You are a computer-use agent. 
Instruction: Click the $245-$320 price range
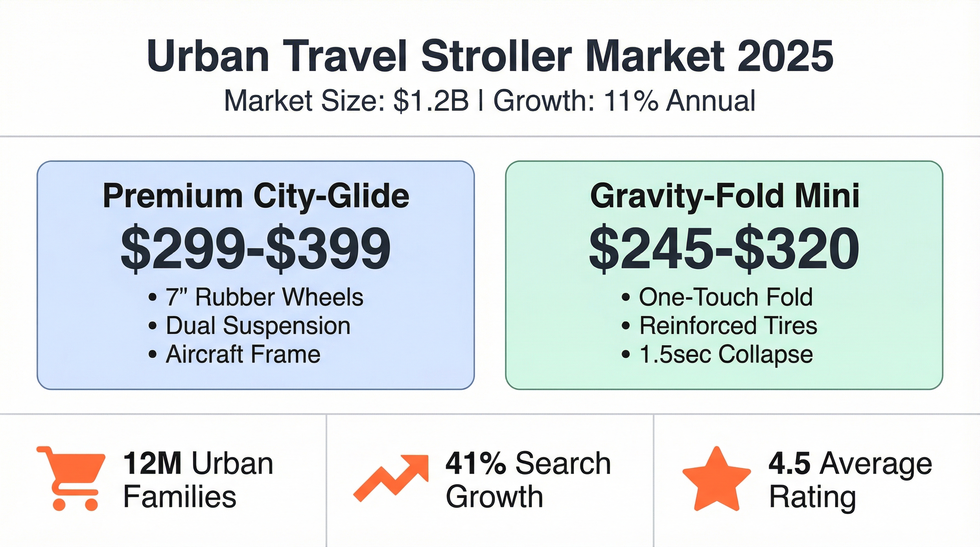[x=724, y=249]
